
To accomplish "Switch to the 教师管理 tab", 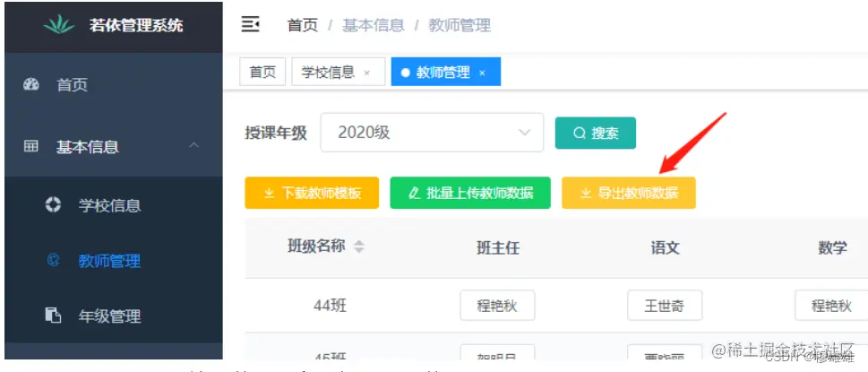I will (x=445, y=72).
